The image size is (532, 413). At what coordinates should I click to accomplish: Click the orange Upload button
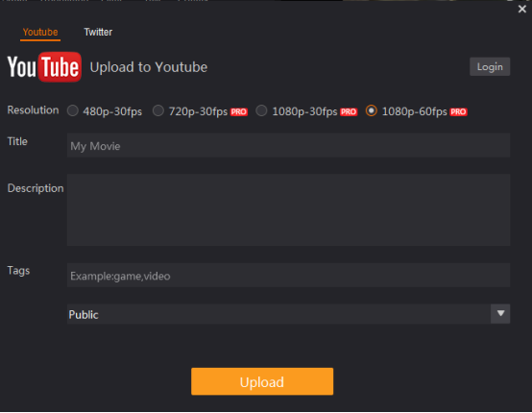coord(262,381)
